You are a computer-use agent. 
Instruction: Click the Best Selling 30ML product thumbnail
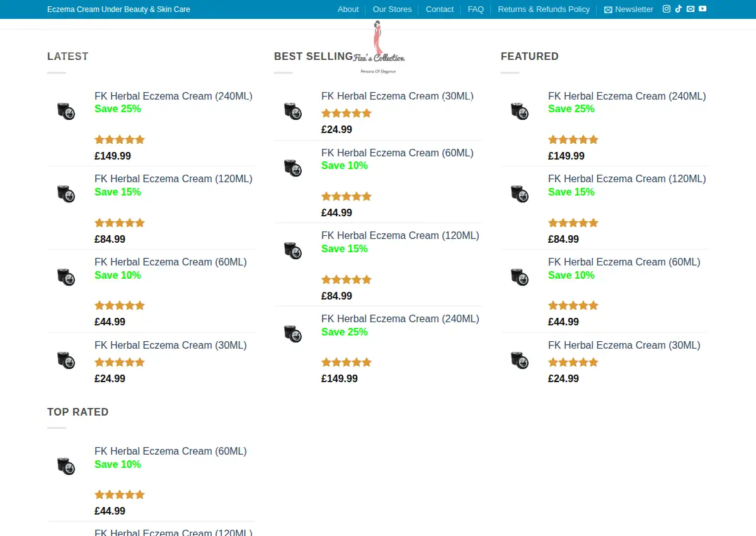tap(293, 110)
